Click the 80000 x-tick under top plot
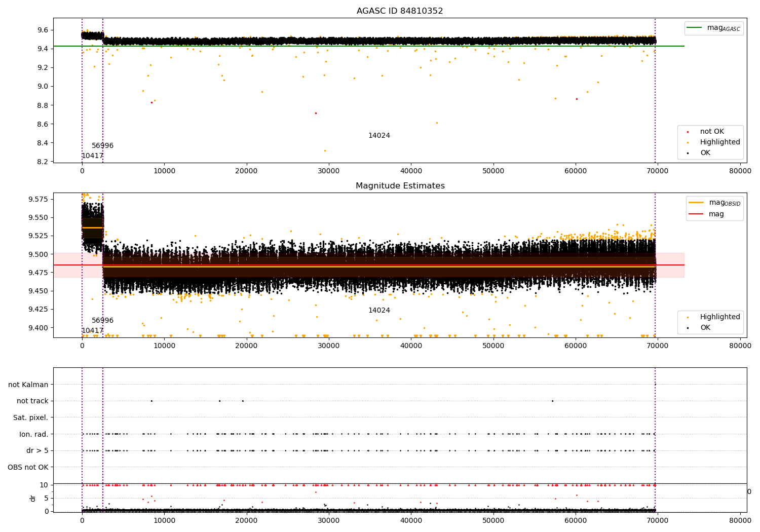The height and width of the screenshot is (532, 760). pyautogui.click(x=740, y=171)
